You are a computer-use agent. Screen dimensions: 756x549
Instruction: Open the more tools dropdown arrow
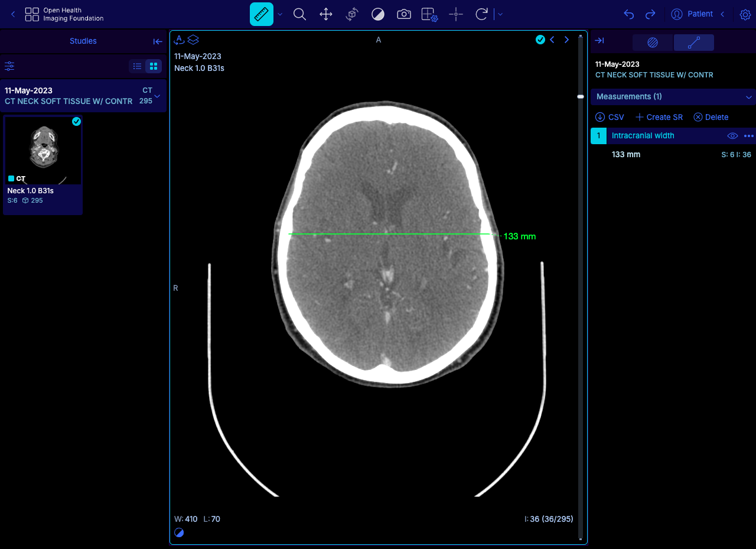click(500, 14)
